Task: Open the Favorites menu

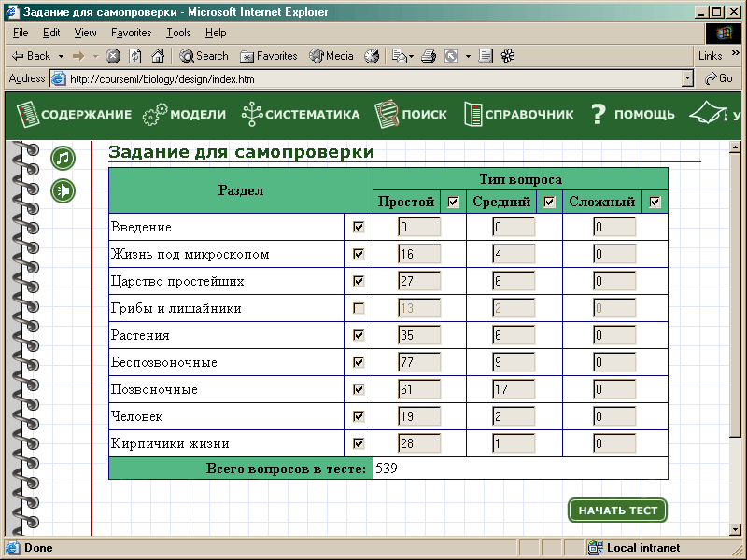Action: pyautogui.click(x=131, y=33)
